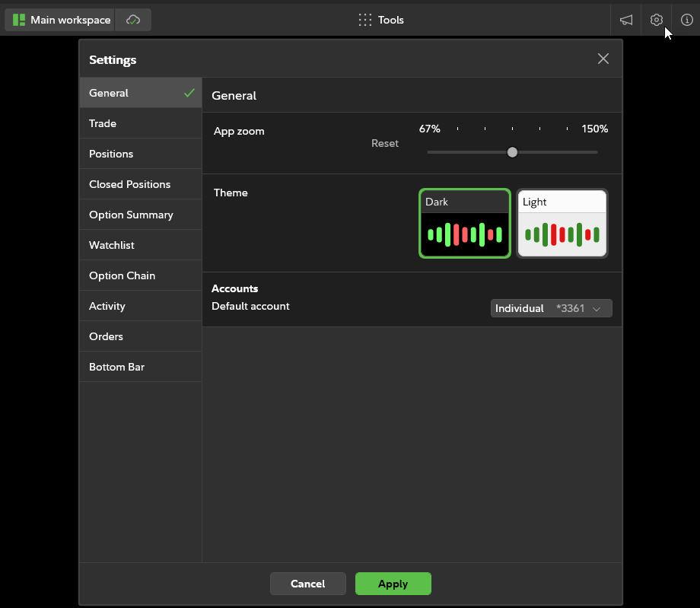Select the Light theme option
This screenshot has width=700, height=608.
click(562, 224)
